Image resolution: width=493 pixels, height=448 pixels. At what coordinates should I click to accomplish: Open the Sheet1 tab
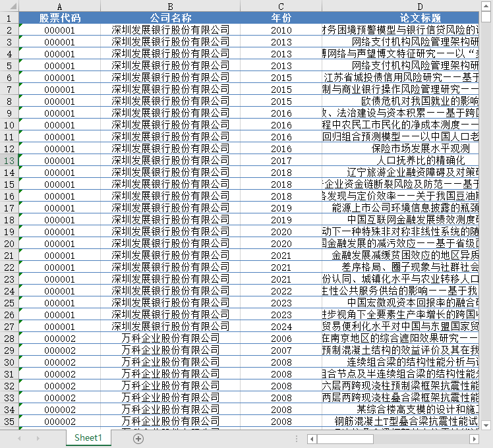coord(88,437)
